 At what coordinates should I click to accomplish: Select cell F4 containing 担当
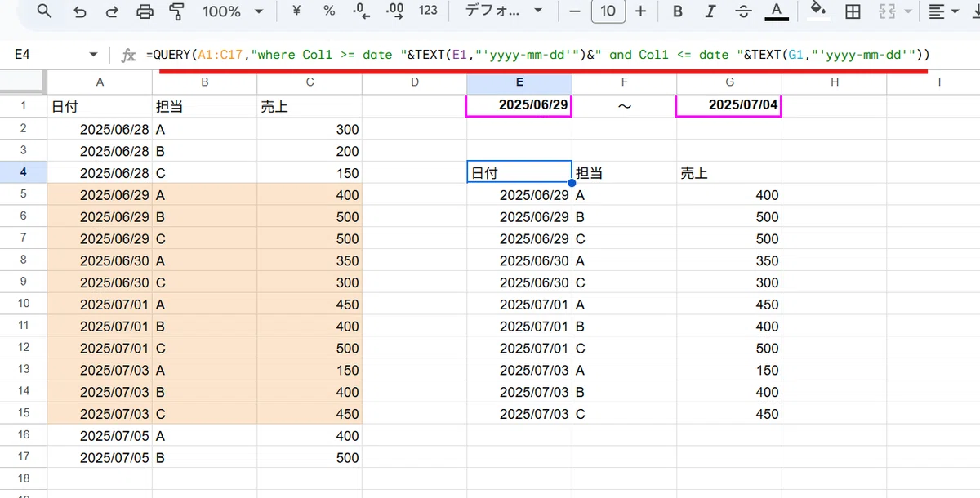(x=625, y=172)
